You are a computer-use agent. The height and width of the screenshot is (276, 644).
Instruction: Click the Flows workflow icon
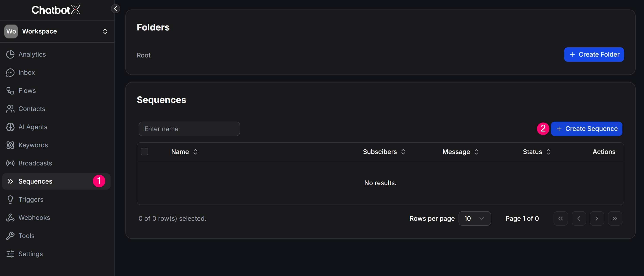pyautogui.click(x=10, y=90)
